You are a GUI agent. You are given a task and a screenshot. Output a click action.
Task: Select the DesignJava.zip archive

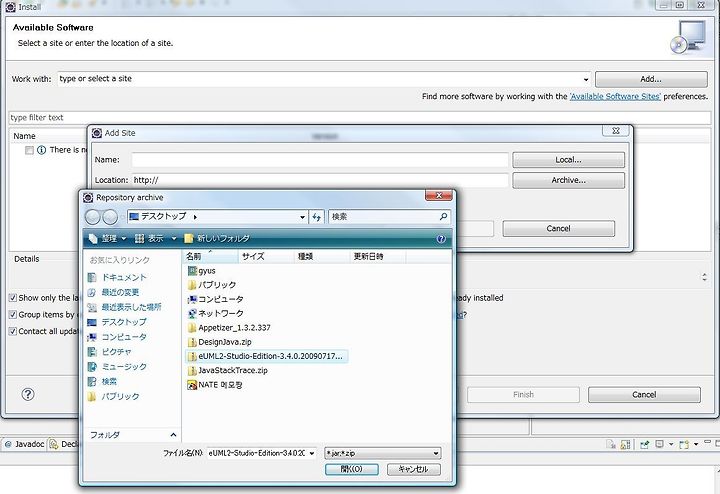coord(219,342)
